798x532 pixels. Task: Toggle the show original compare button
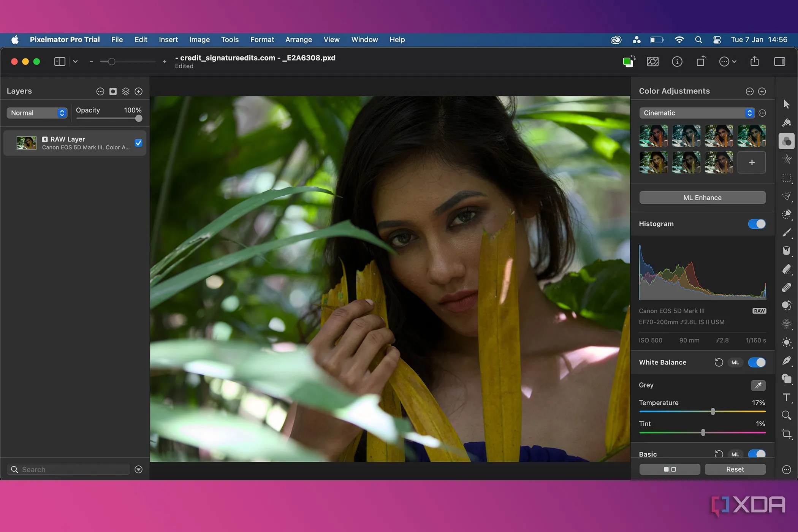click(x=670, y=469)
